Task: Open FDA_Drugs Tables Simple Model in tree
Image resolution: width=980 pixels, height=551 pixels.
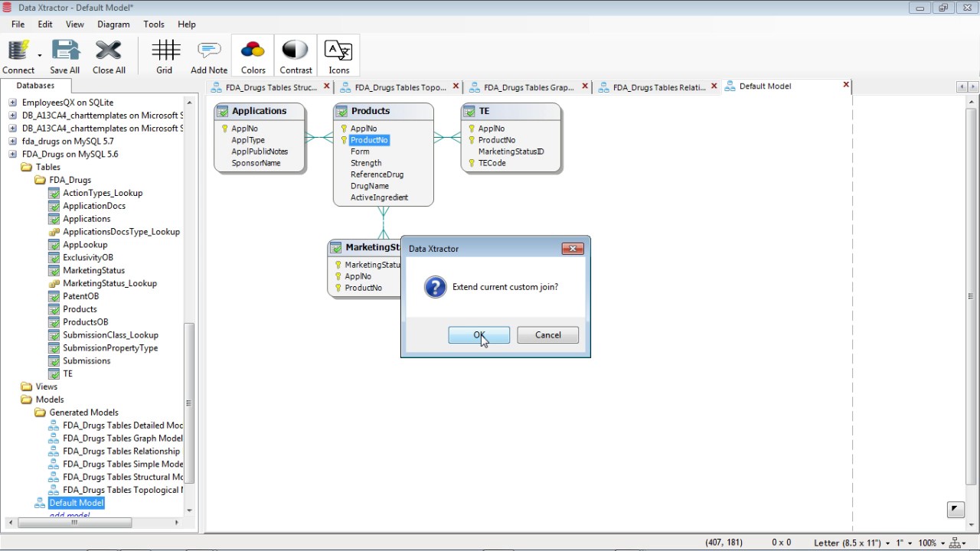Action: (122, 465)
